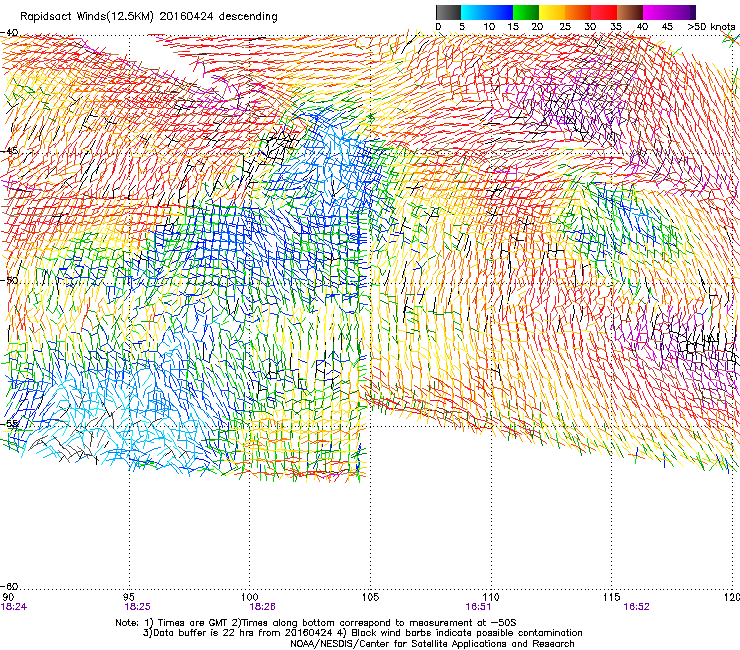740x650 pixels.
Task: Click the -45 latitude axis label
Action: pyautogui.click(x=9, y=151)
